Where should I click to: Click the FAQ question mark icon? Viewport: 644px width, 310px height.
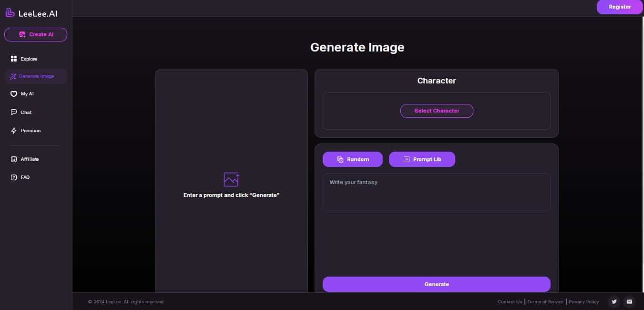tap(14, 177)
